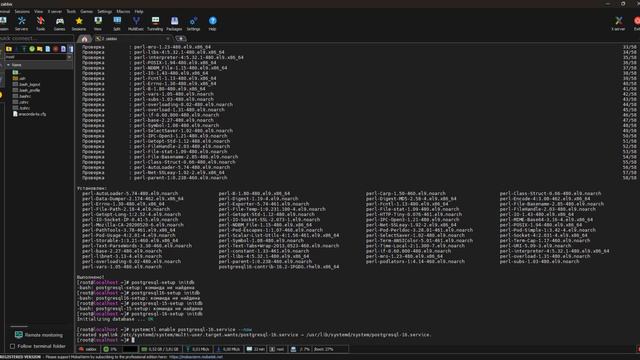Open the Settings toolbar icon
This screenshot has width=640, height=360.
193,24
